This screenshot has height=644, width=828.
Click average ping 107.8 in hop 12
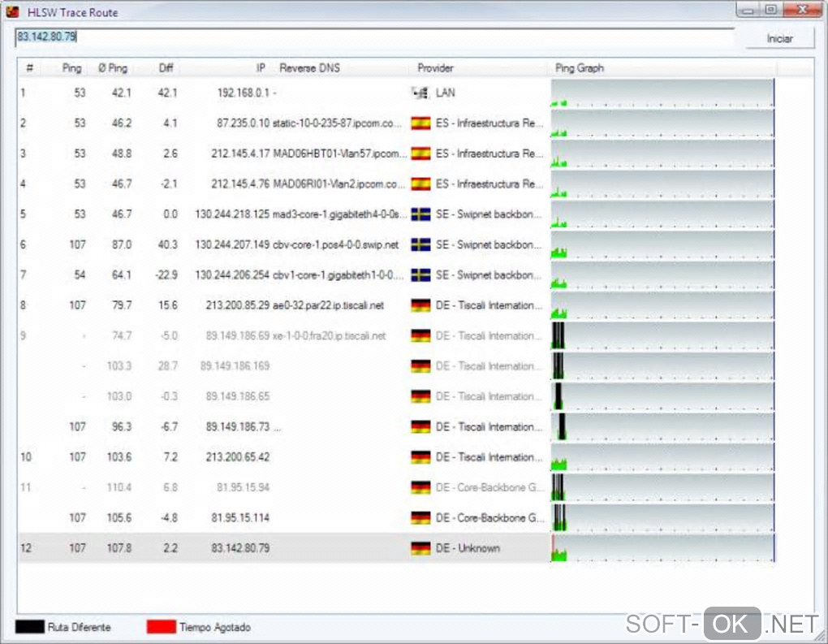[x=119, y=548]
